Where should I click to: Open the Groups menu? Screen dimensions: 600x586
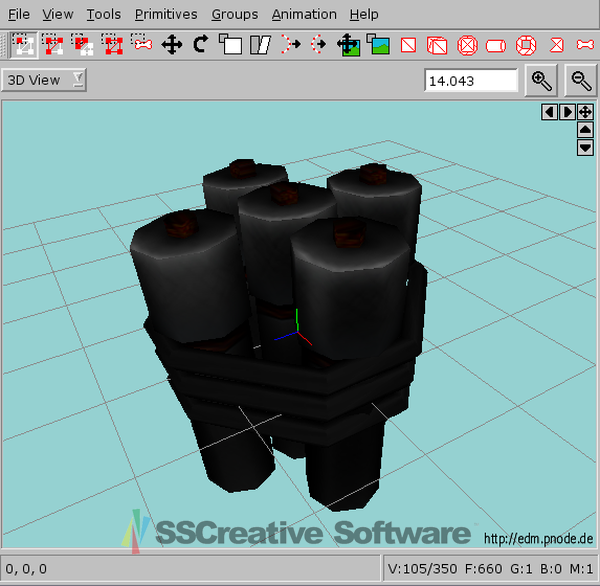point(235,15)
